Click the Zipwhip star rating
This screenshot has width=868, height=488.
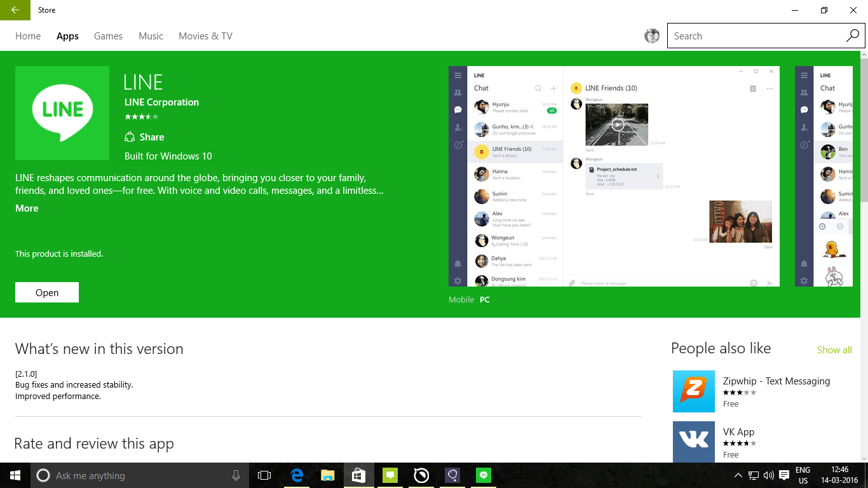coord(740,393)
